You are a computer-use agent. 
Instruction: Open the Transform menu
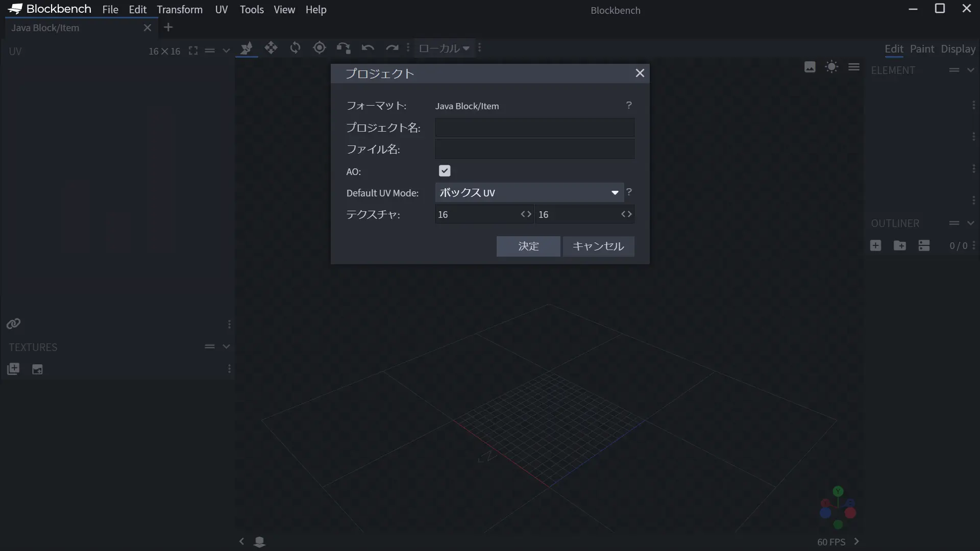(x=180, y=10)
